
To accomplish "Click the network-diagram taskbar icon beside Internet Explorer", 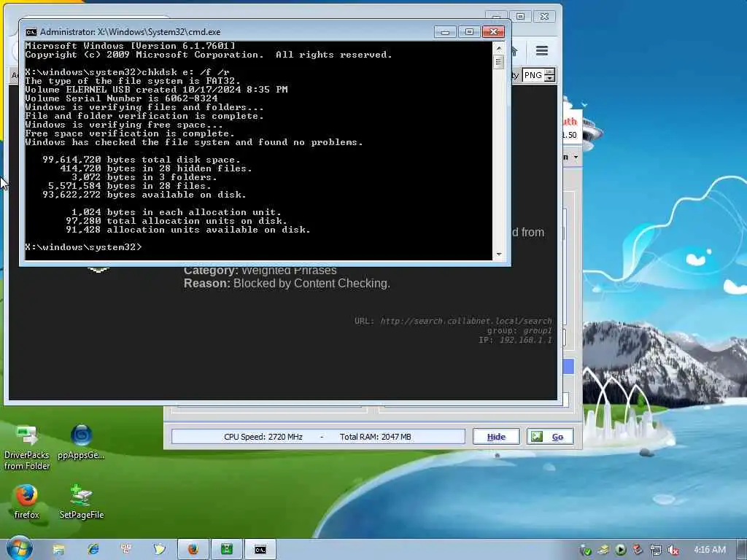I will point(126,549).
